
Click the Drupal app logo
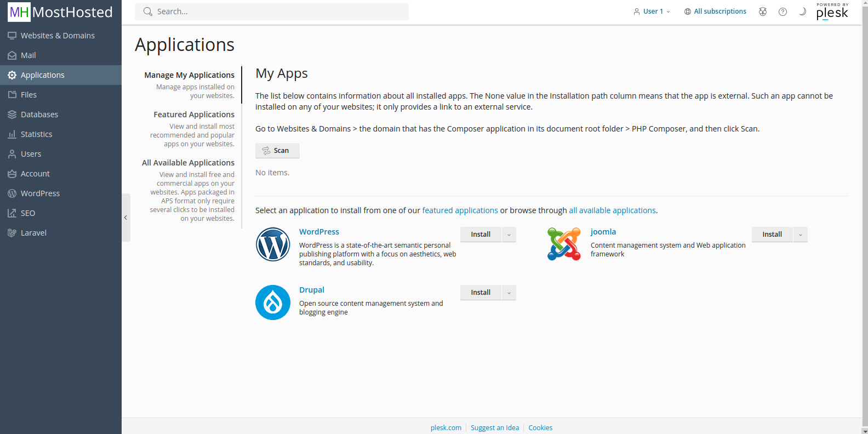point(273,302)
